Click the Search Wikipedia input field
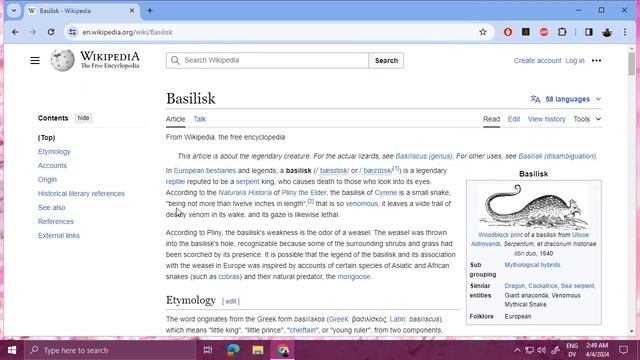Viewport: 640px width, 360px height. coord(267,60)
